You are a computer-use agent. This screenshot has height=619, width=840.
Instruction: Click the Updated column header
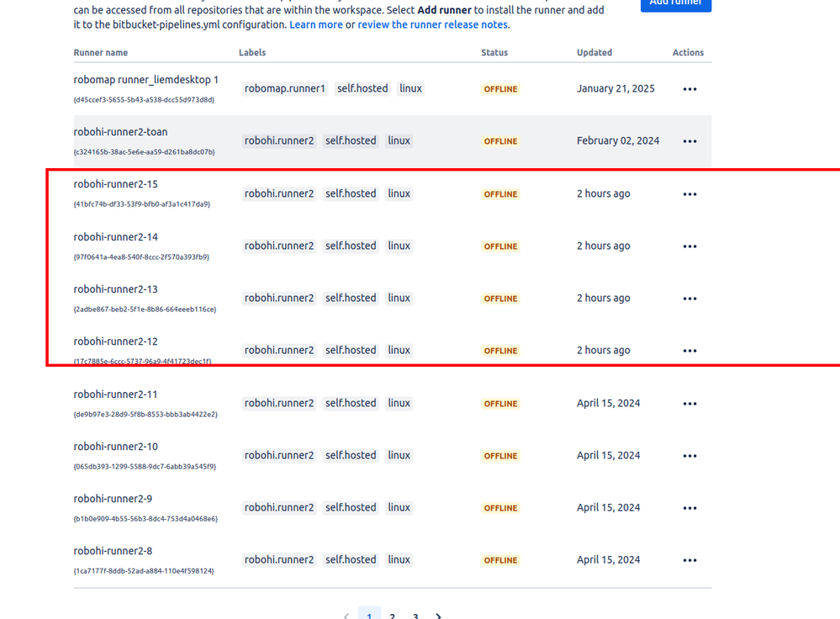coord(594,52)
